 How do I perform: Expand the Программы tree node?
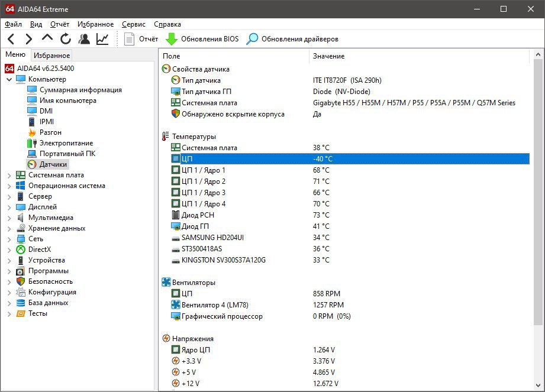pyautogui.click(x=9, y=271)
